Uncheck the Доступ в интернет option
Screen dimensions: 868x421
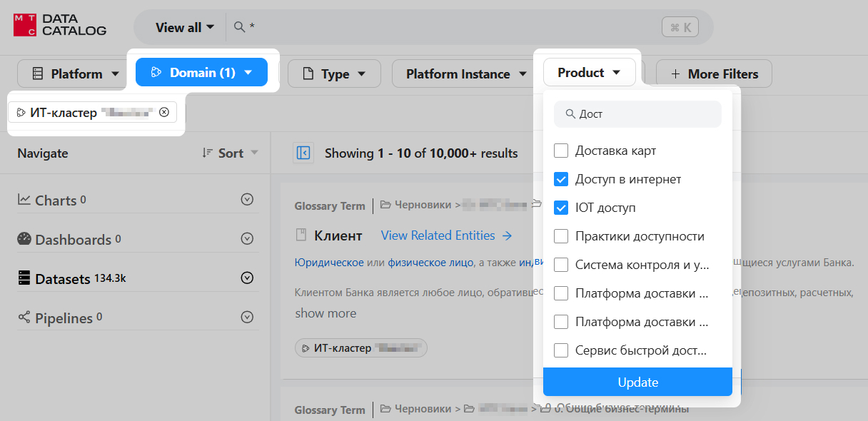click(x=561, y=179)
